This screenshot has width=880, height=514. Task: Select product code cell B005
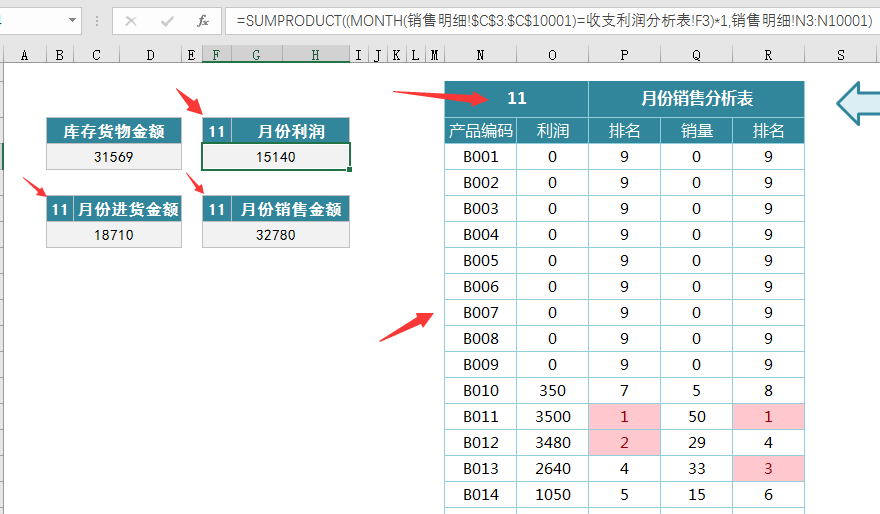[480, 260]
